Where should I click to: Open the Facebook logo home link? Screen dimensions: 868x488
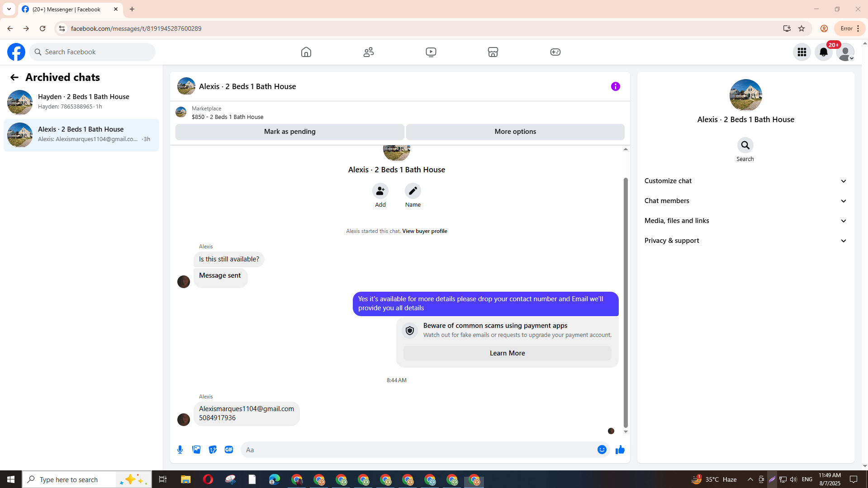[16, 52]
